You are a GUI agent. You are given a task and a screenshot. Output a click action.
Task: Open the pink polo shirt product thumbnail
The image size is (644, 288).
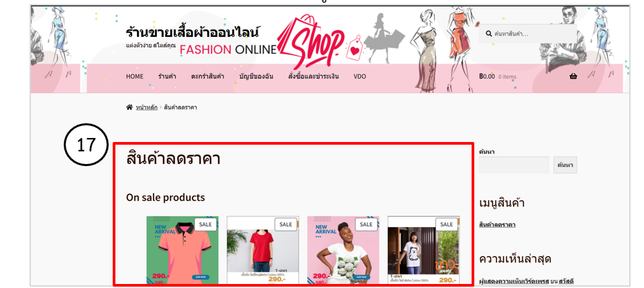(182, 250)
